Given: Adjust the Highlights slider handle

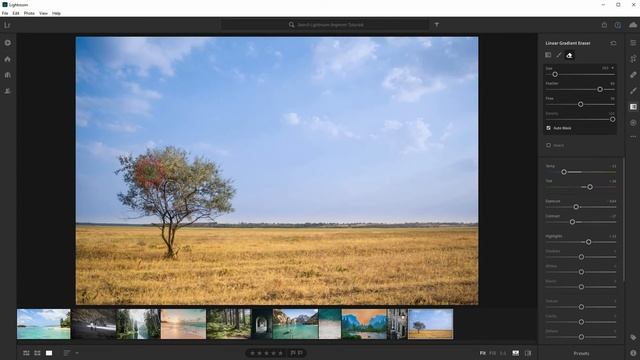Looking at the screenshot, I should [588, 242].
